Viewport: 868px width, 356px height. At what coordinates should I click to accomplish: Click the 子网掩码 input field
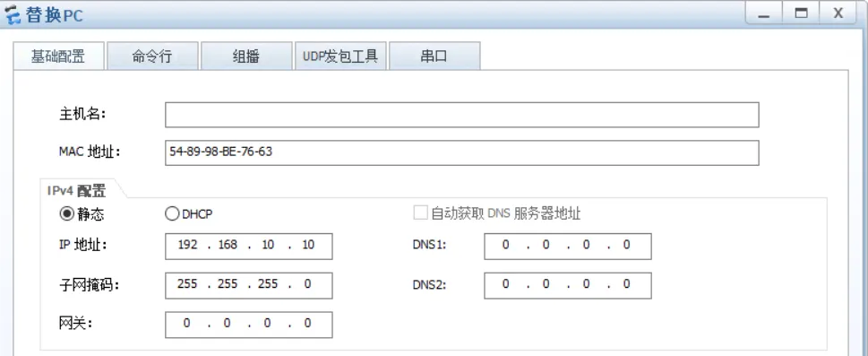[x=248, y=285]
